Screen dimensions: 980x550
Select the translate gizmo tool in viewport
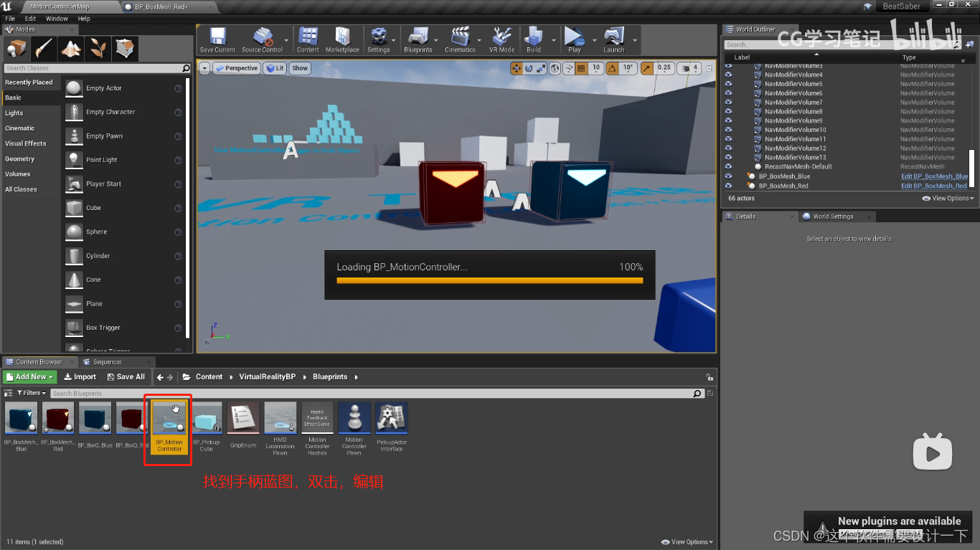tap(516, 68)
